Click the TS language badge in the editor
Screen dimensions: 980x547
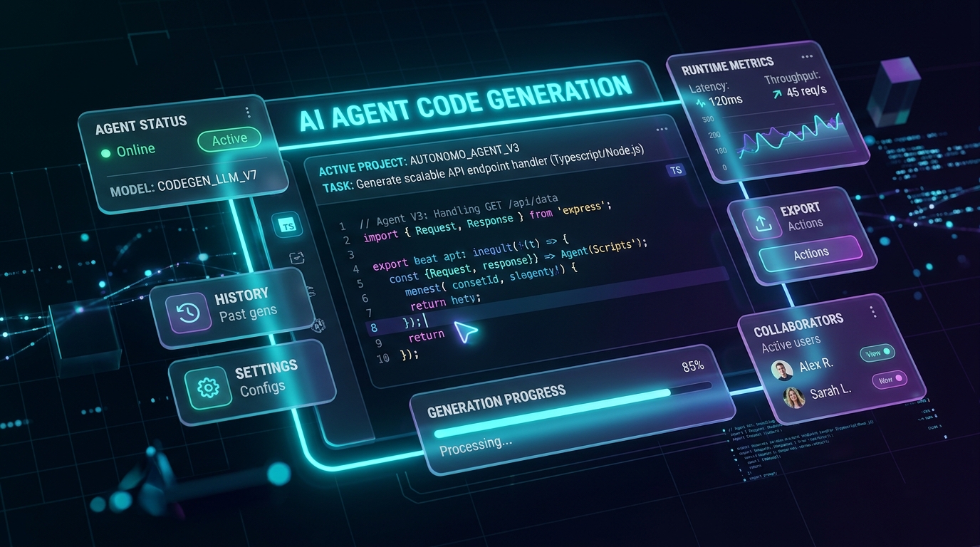point(674,170)
